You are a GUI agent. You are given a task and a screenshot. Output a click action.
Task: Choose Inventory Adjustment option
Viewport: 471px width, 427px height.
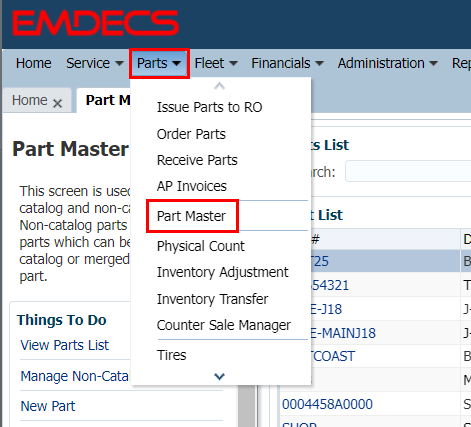click(x=223, y=272)
